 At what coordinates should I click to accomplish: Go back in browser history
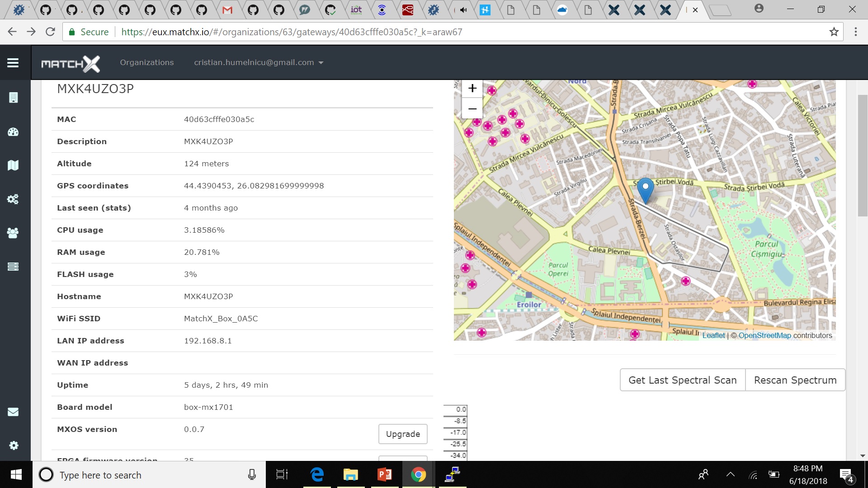tap(12, 32)
